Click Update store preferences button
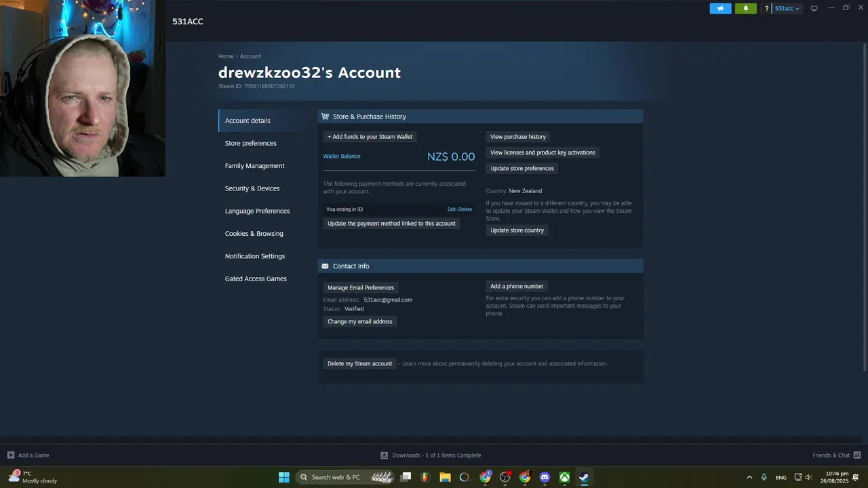Viewport: 868px width, 488px height. point(522,168)
